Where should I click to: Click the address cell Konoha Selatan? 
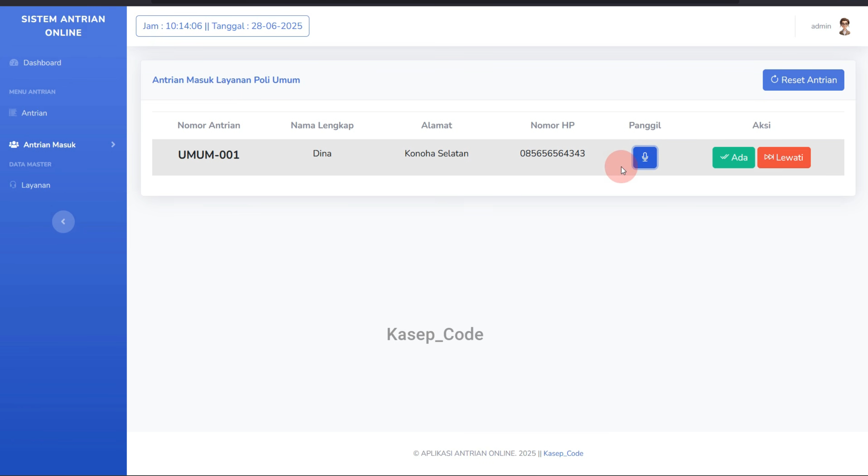click(x=436, y=153)
